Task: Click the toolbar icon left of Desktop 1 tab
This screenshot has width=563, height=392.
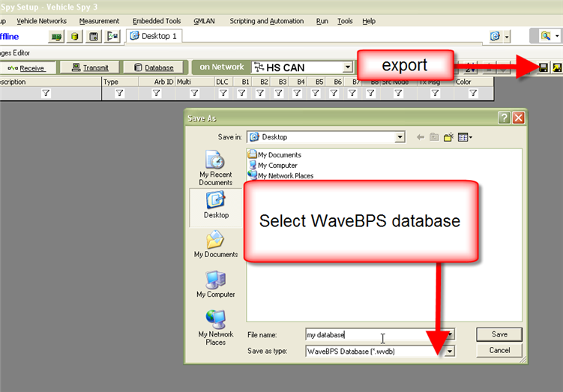Action: pos(112,36)
